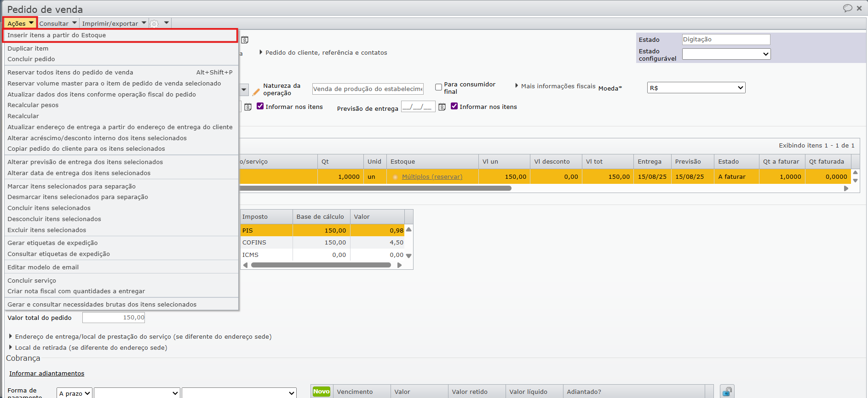Click the Natureza da operação input field

[x=368, y=89]
